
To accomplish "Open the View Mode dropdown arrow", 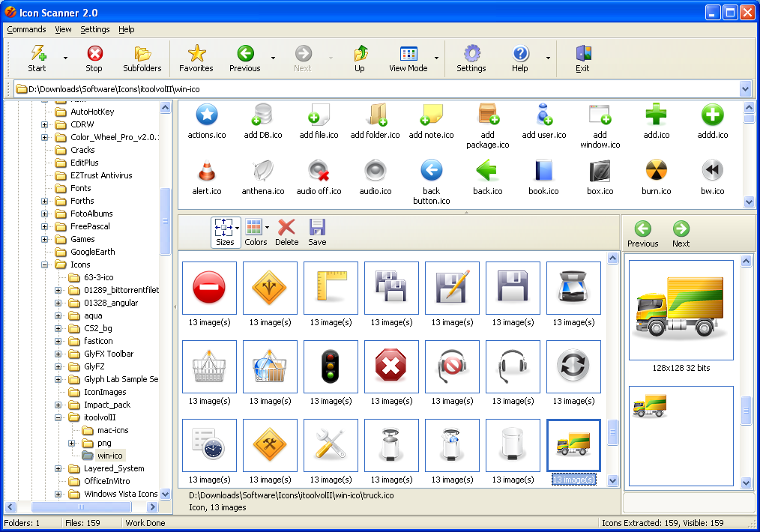I will [x=436, y=58].
